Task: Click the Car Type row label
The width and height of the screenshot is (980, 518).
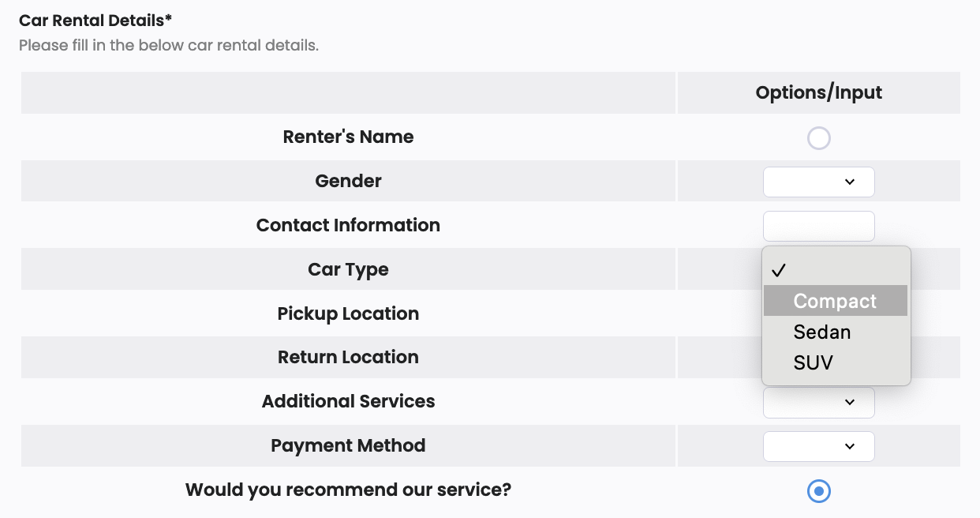Action: click(x=348, y=269)
